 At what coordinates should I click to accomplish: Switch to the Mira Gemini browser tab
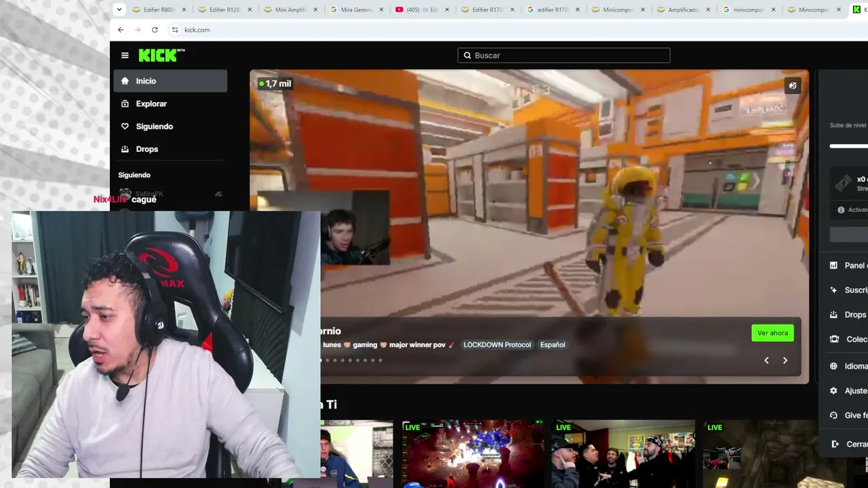(355, 9)
